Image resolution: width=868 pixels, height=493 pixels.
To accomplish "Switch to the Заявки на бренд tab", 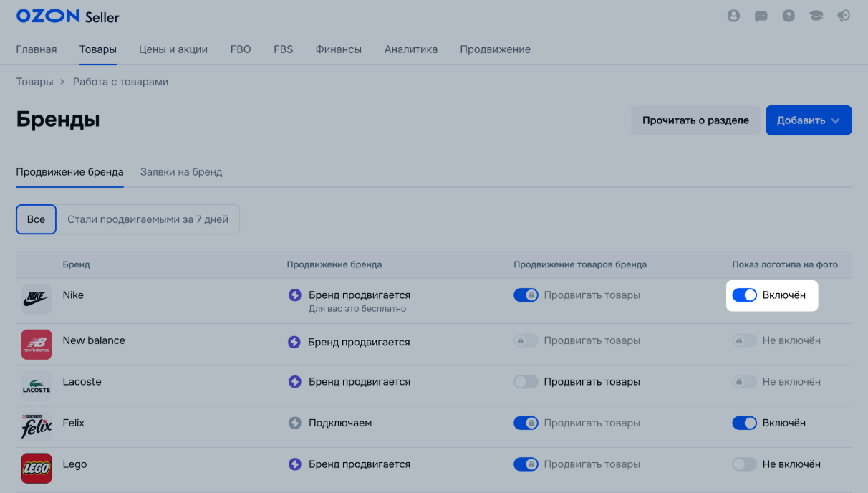I will tap(181, 172).
